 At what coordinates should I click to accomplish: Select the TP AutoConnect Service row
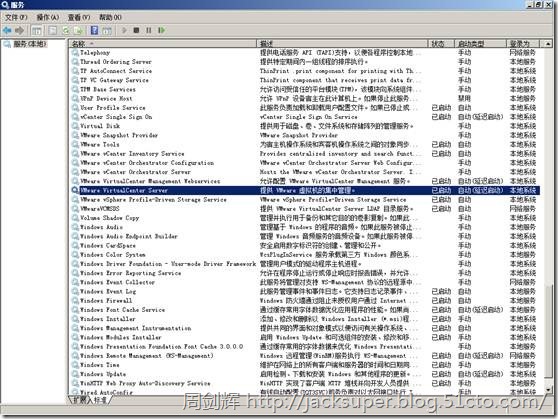pyautogui.click(x=115, y=71)
